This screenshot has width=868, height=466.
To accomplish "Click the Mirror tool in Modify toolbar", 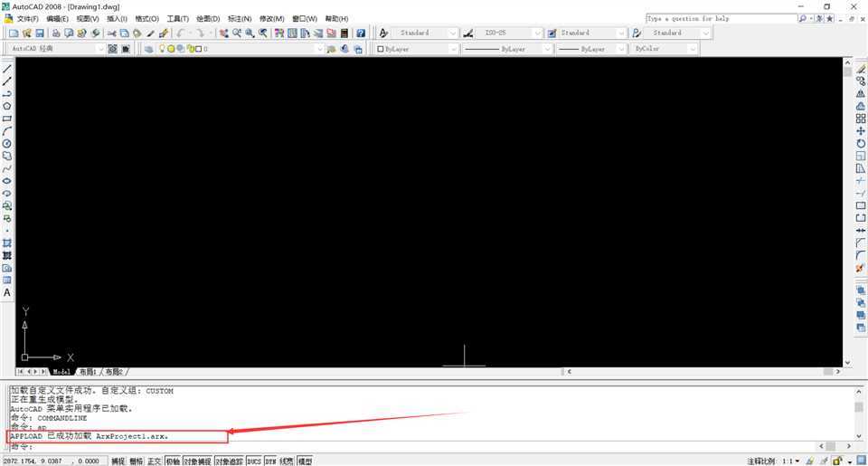I will click(x=861, y=93).
